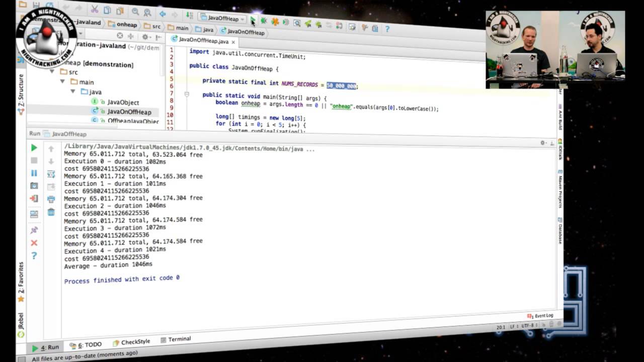
Task: Open the 4: Run tool window button
Action: pos(45,347)
